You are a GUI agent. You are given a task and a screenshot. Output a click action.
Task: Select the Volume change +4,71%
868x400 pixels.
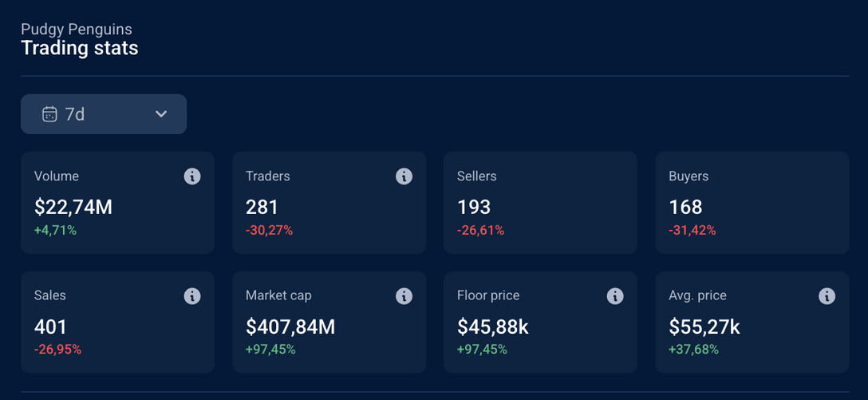tap(55, 231)
